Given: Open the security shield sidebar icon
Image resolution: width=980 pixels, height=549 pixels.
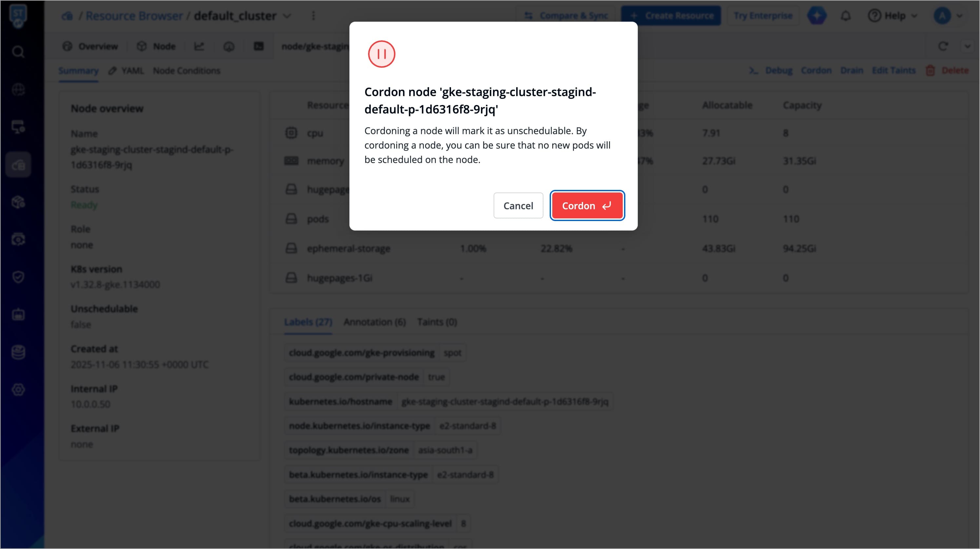Looking at the screenshot, I should (18, 277).
